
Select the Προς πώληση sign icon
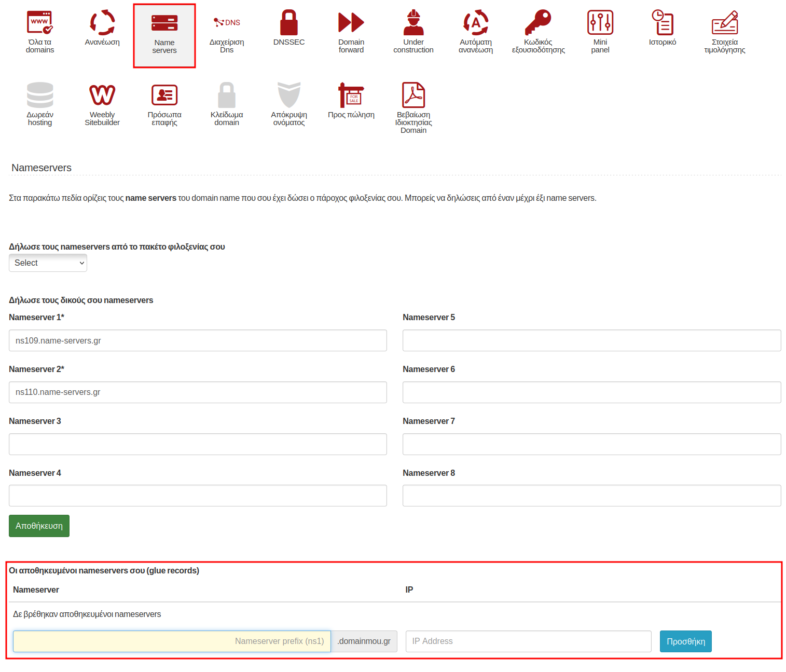351,95
